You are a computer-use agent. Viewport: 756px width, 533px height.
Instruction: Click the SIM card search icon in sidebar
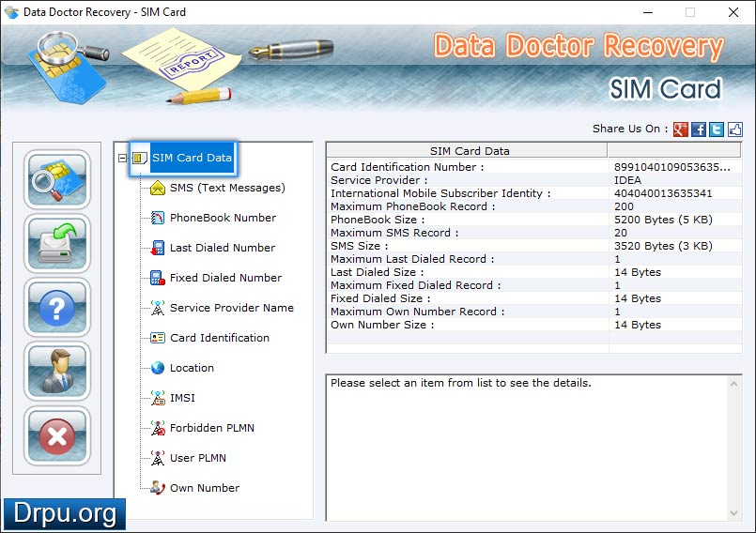57,179
